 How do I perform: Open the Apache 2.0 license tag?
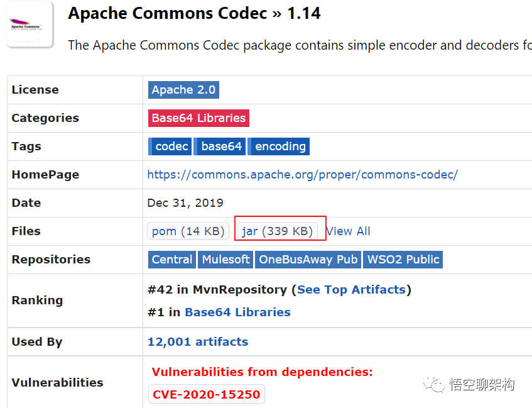pos(183,90)
